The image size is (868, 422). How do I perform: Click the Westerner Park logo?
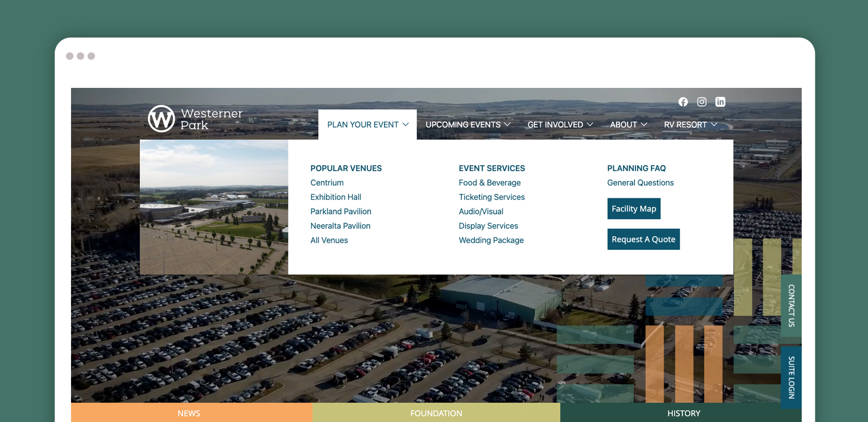coord(195,119)
